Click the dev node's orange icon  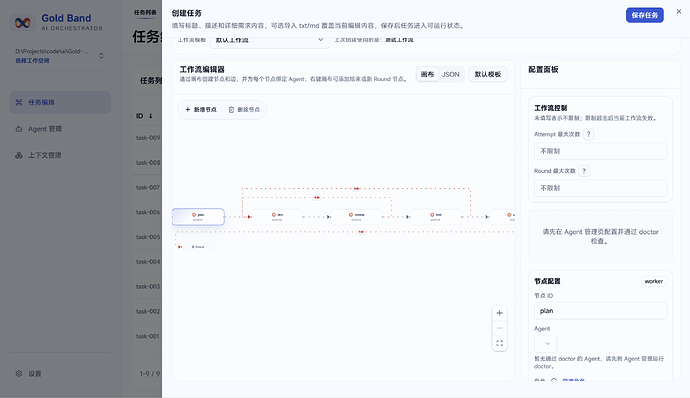(x=274, y=215)
